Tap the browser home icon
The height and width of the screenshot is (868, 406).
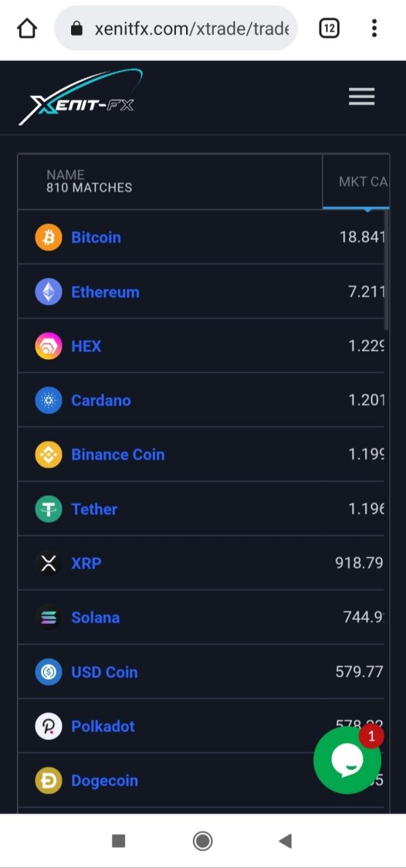coord(27,28)
